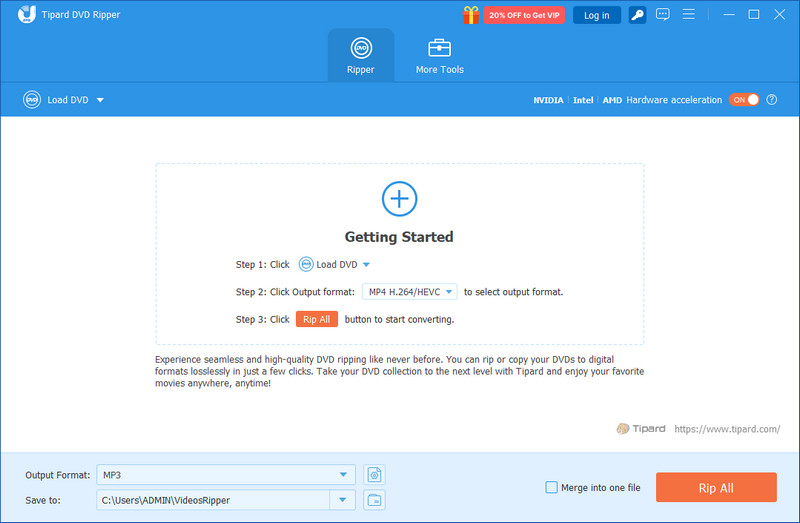Click the large plus icon to add a DVD
Image resolution: width=800 pixels, height=523 pixels.
click(x=399, y=198)
